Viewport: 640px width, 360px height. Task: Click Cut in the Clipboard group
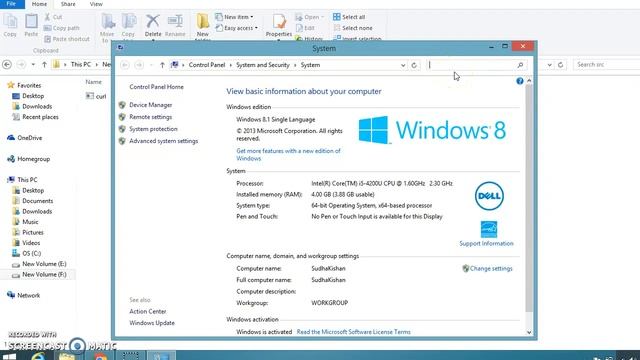pos(53,17)
